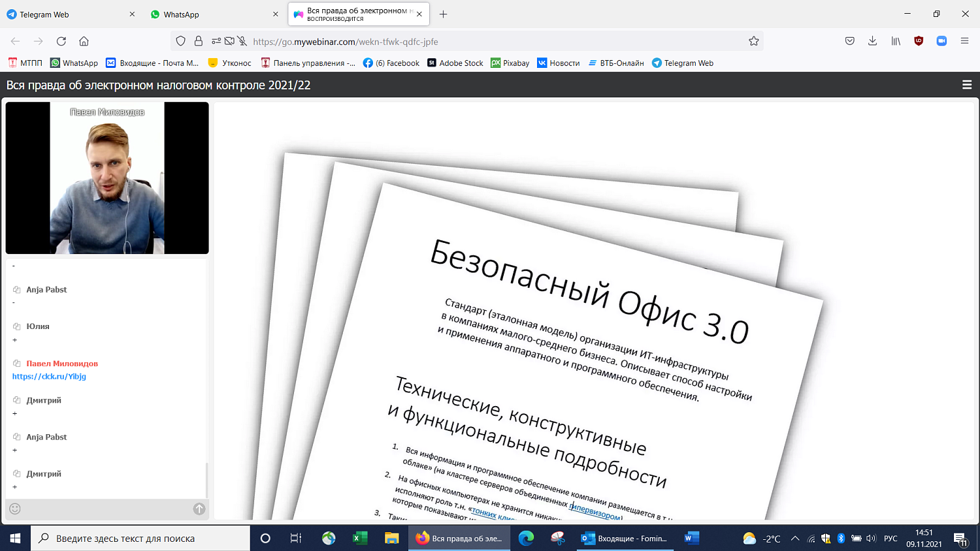Save page to Pocket
The height and width of the screenshot is (551, 980).
[x=849, y=41]
